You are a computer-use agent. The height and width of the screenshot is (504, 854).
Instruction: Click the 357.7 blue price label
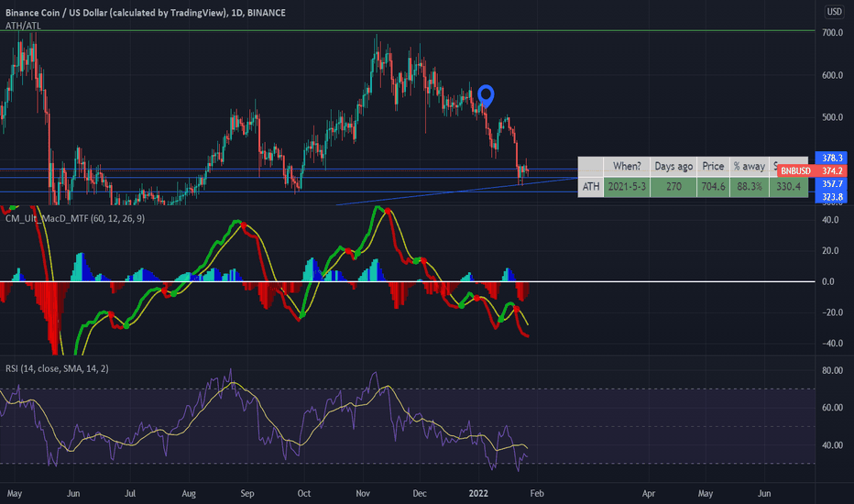point(831,183)
